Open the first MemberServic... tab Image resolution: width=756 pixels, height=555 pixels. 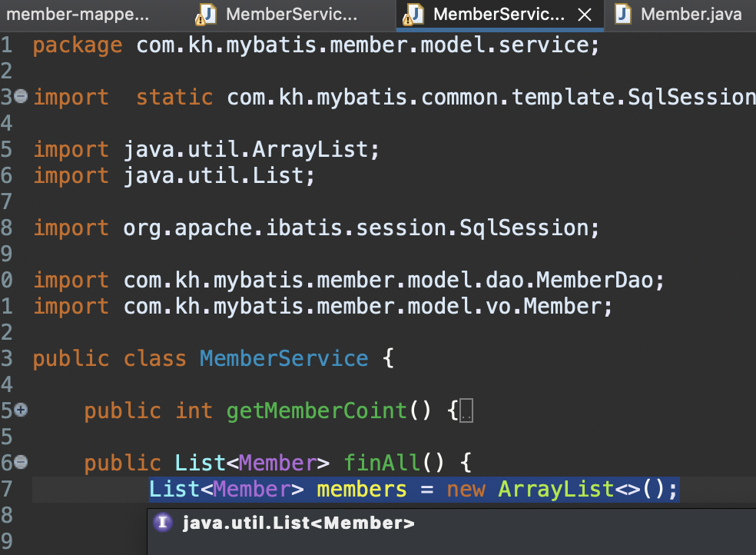click(x=291, y=15)
